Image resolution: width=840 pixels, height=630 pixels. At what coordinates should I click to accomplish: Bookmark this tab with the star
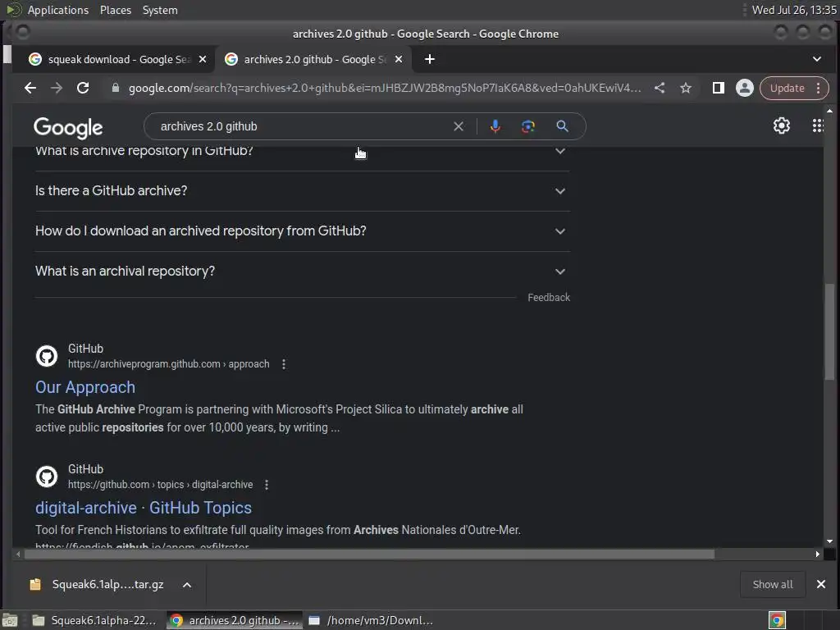(686, 88)
